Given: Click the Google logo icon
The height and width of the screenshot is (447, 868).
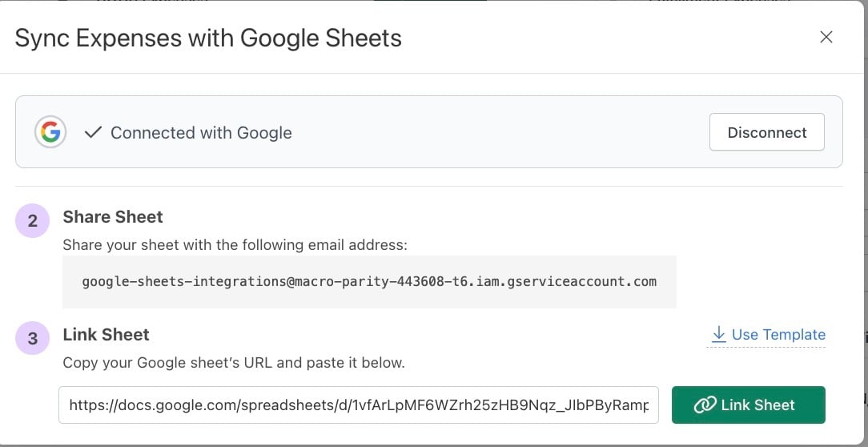Looking at the screenshot, I should tap(50, 132).
